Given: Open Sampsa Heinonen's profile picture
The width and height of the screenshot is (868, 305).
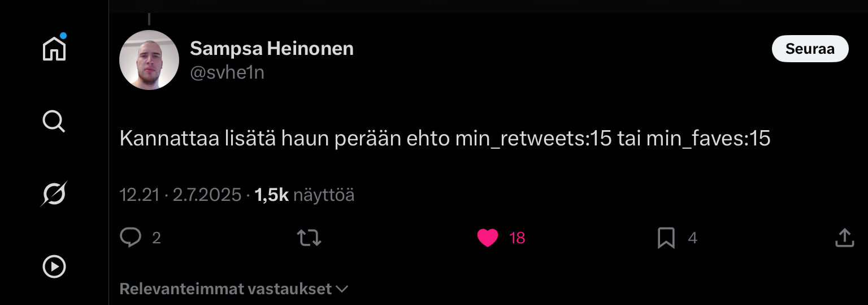Looking at the screenshot, I should [x=149, y=60].
